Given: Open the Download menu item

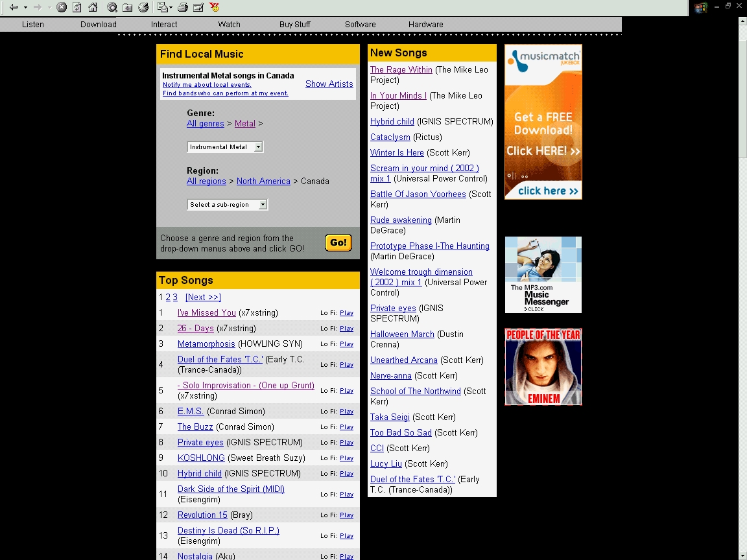Looking at the screenshot, I should 99,25.
